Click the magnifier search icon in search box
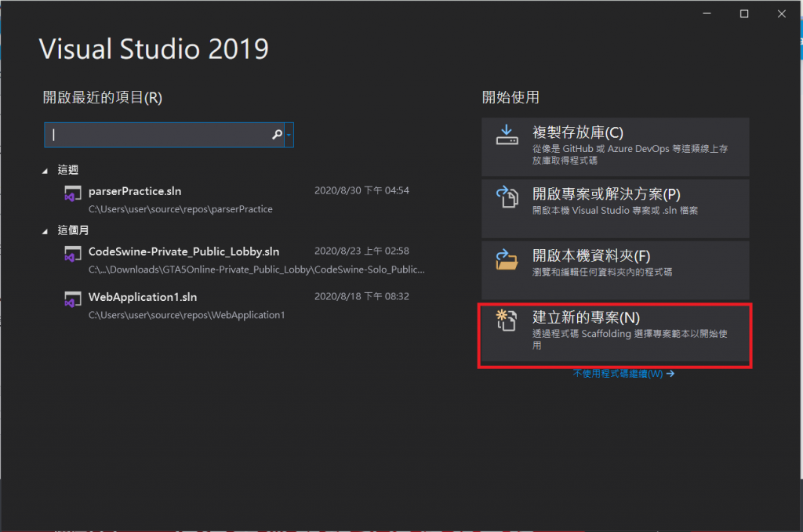 [x=277, y=135]
